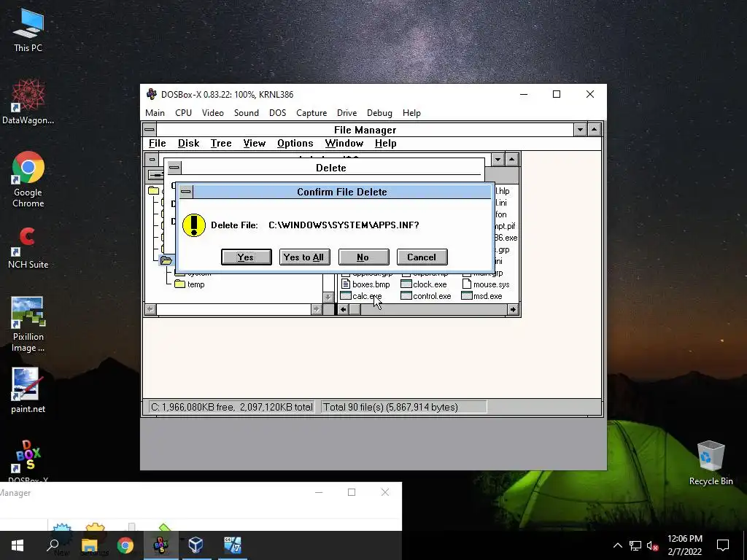Open DOSBox-X CPU menu
Screen dimensions: 747x560
coord(183,113)
